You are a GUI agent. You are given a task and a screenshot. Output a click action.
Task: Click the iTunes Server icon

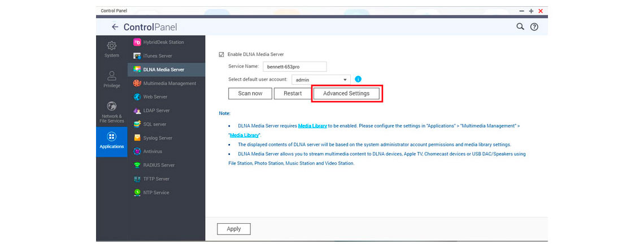pyautogui.click(x=137, y=56)
